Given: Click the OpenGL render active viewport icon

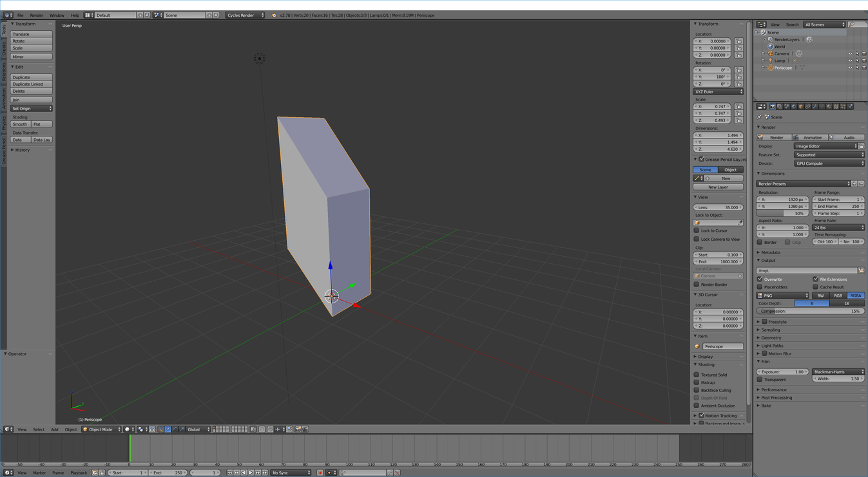Looking at the screenshot, I should [298, 429].
